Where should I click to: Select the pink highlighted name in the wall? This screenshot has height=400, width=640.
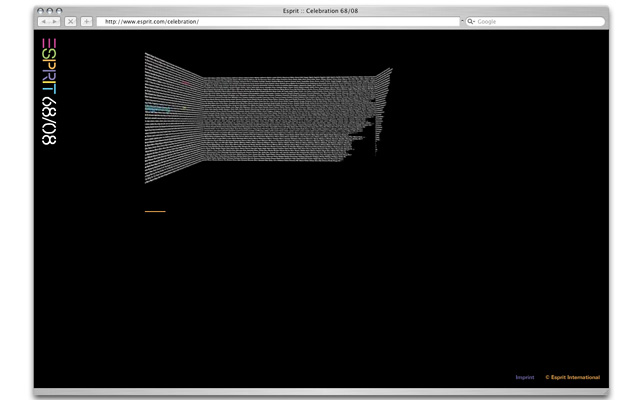185,83
